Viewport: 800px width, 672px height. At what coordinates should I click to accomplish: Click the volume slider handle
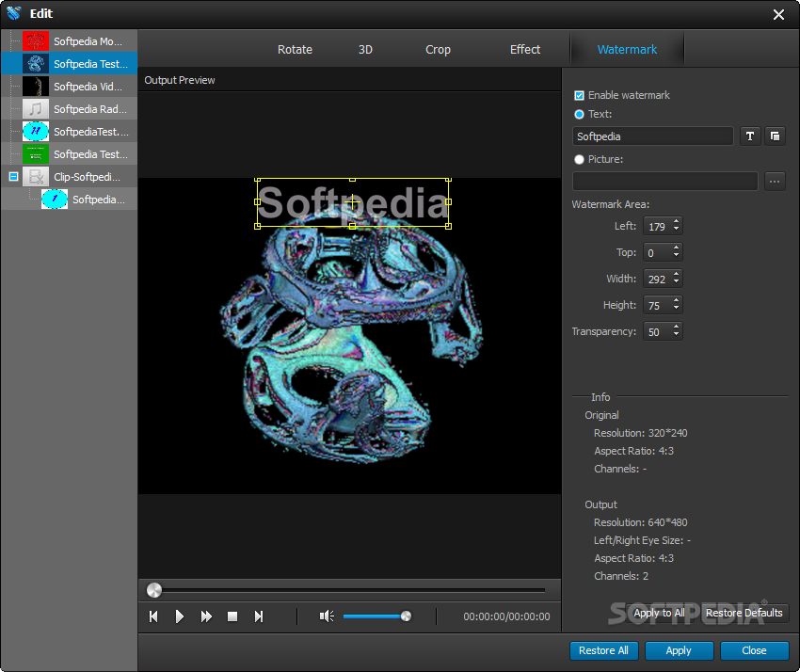click(x=407, y=616)
